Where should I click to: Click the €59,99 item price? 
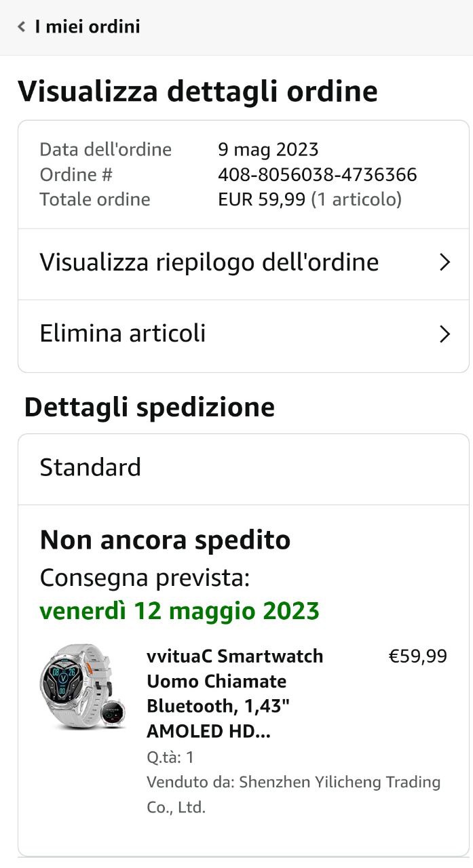pos(417,656)
